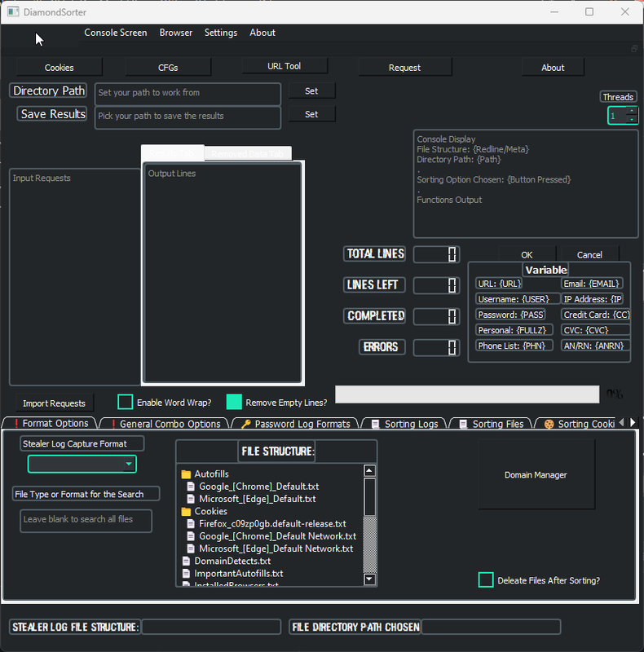This screenshot has height=652, width=644.
Task: Click the save results path input field
Action: [x=187, y=117]
